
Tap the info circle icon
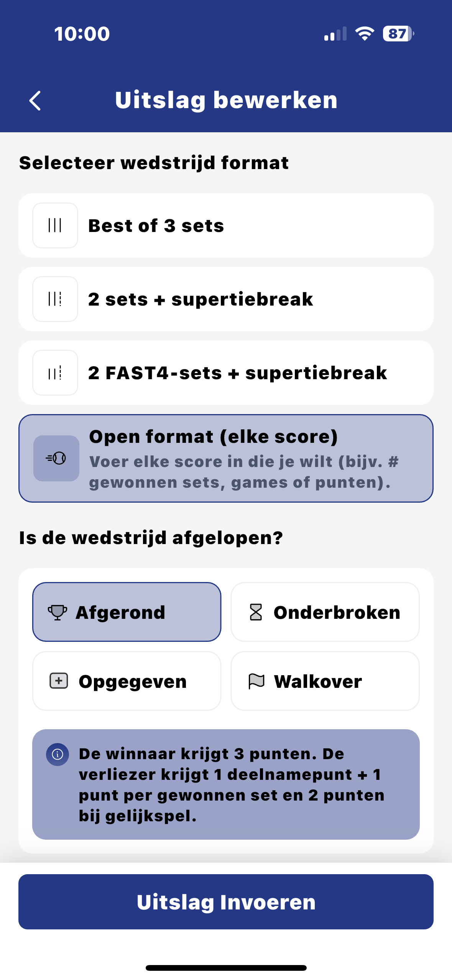pyautogui.click(x=58, y=755)
